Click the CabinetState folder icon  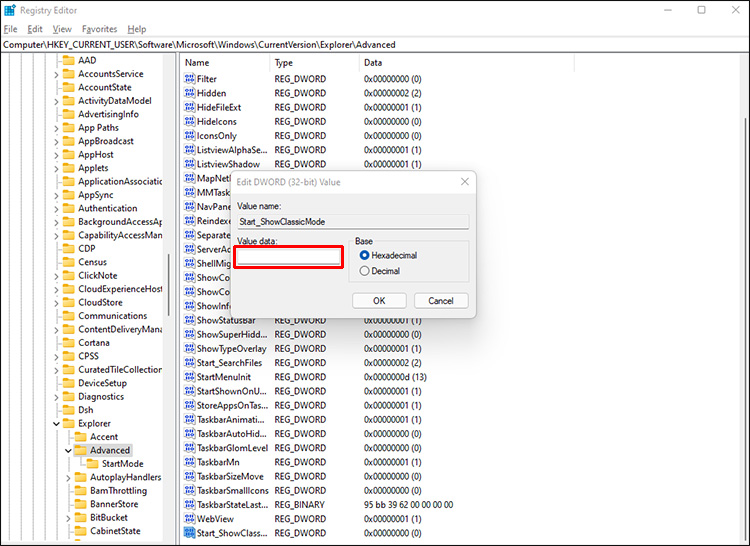81,531
